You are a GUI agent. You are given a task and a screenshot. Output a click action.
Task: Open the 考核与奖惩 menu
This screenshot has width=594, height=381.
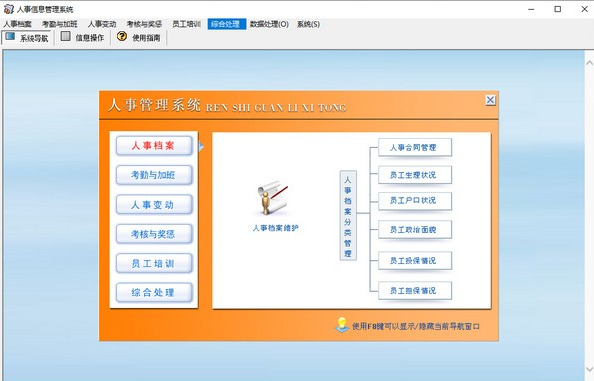tap(144, 24)
